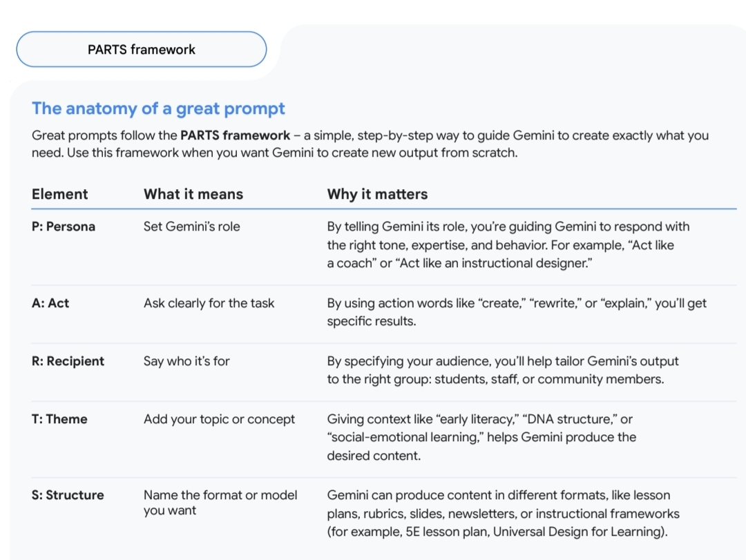
Task: Click the 'Say who it's for' cell
Action: 186,361
